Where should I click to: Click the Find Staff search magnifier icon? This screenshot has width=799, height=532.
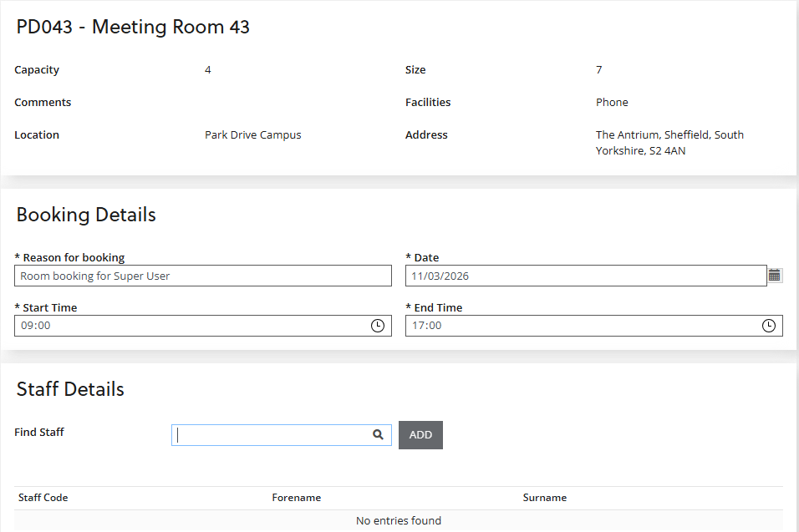coord(378,434)
